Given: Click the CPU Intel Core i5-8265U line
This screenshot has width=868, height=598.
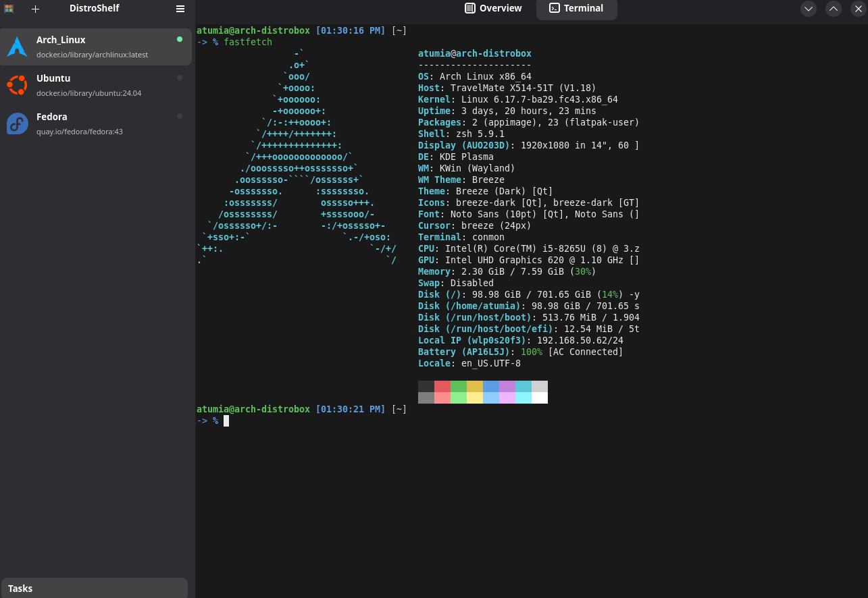Looking at the screenshot, I should coord(529,248).
